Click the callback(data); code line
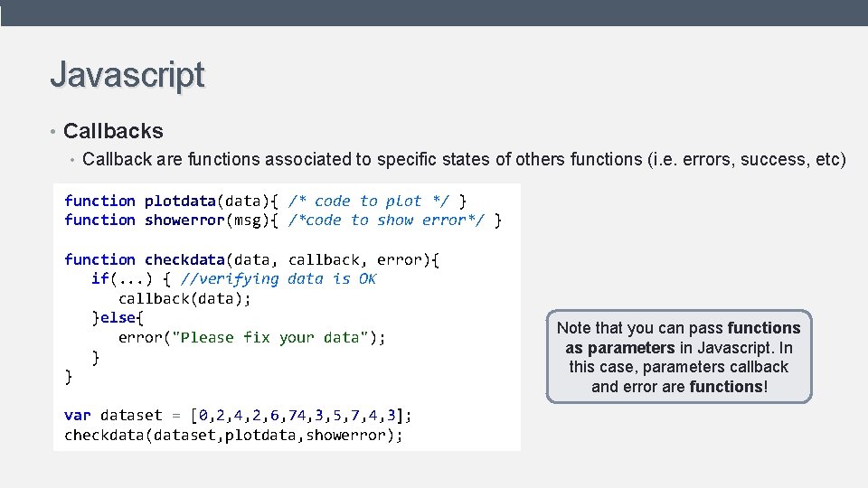868x488 pixels. click(185, 298)
